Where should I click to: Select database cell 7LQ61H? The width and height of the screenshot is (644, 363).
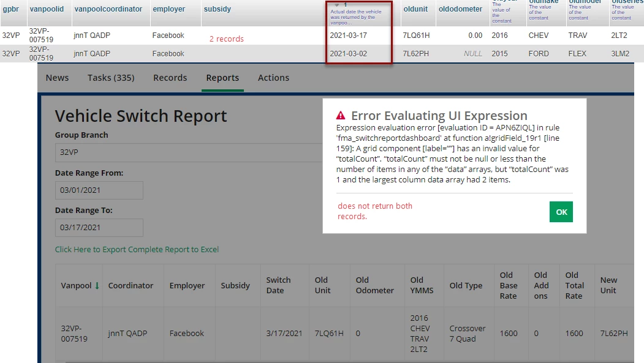tap(416, 36)
